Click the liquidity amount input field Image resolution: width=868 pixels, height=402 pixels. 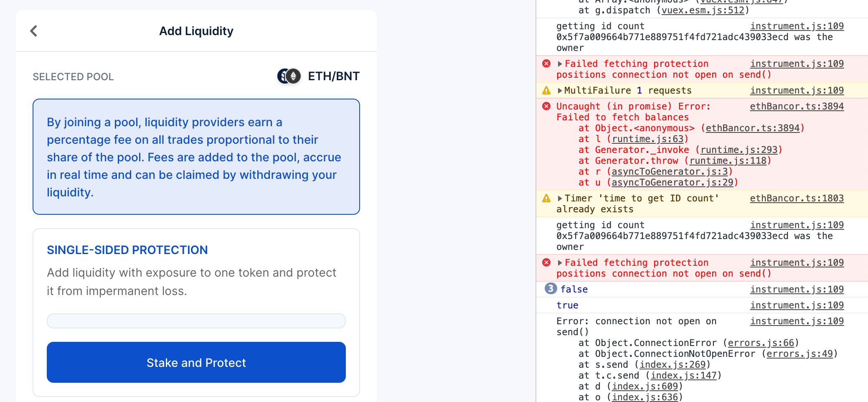[196, 321]
